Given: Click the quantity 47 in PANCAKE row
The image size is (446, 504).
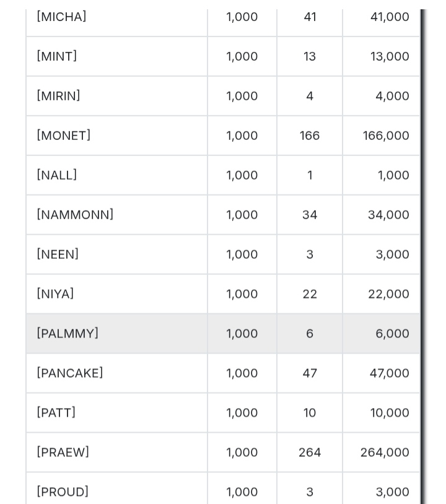Looking at the screenshot, I should point(310,373).
